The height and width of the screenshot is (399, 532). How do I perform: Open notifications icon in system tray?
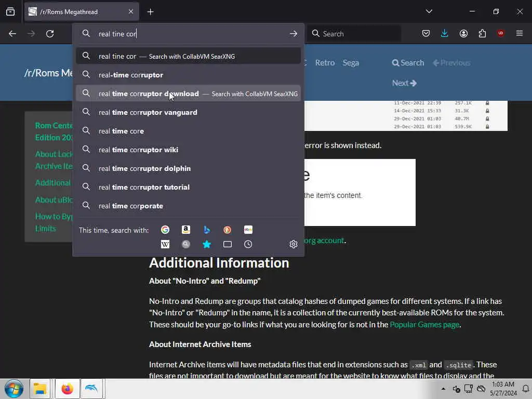point(526,389)
